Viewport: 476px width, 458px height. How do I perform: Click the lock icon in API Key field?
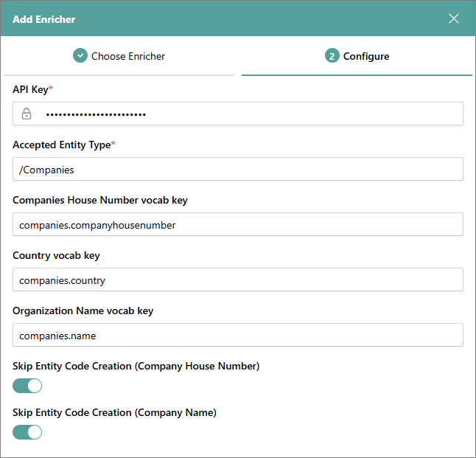[x=27, y=114]
